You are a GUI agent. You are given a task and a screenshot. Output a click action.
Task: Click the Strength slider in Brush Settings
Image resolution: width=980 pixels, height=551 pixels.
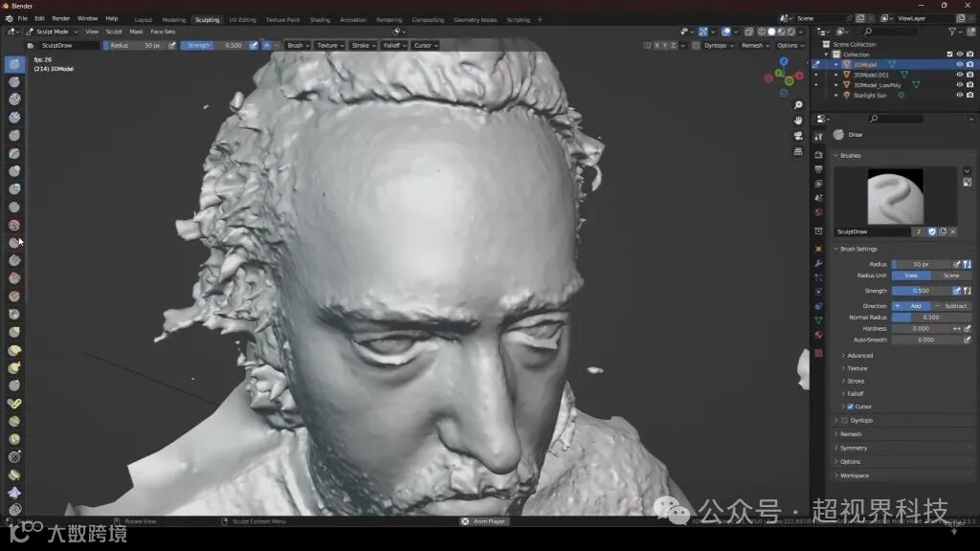pos(920,291)
